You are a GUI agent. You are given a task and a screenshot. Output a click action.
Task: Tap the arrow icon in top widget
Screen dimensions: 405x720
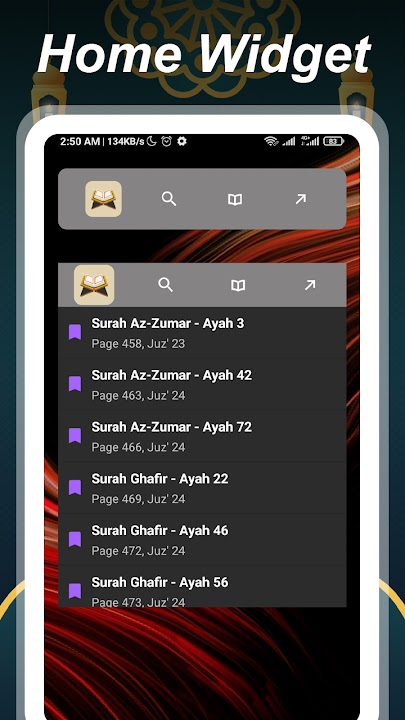300,199
